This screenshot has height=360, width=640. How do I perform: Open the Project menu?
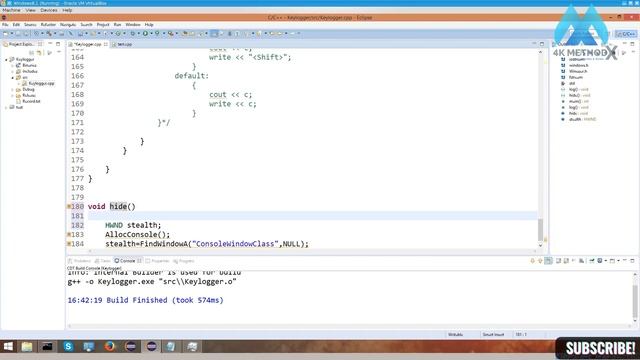(x=103, y=24)
